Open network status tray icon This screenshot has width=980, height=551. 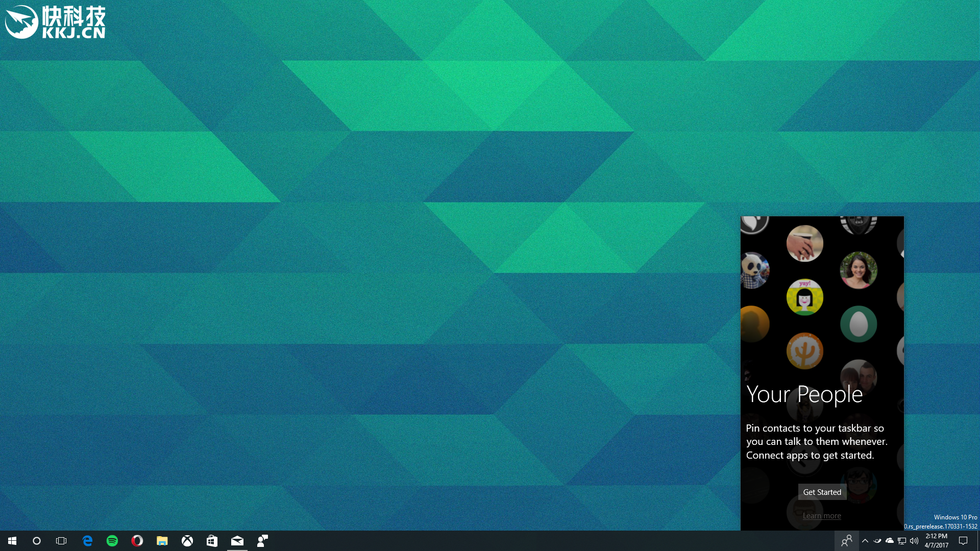[x=902, y=541]
